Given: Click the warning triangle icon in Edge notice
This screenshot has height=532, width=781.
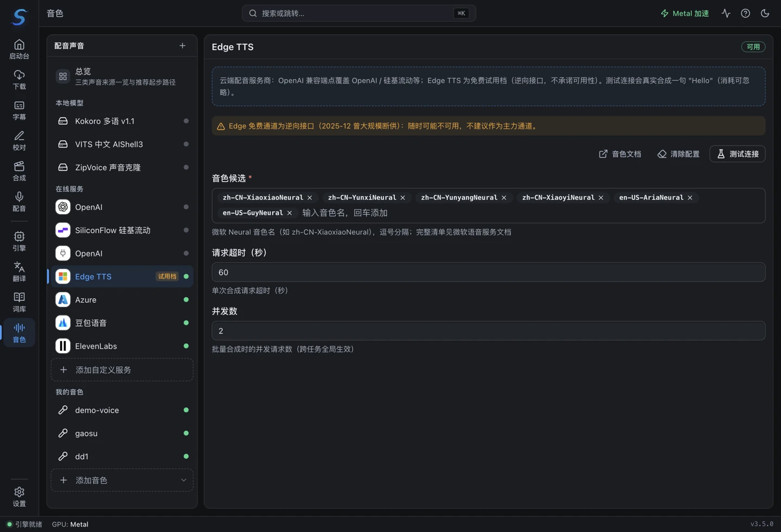Looking at the screenshot, I should pyautogui.click(x=221, y=126).
